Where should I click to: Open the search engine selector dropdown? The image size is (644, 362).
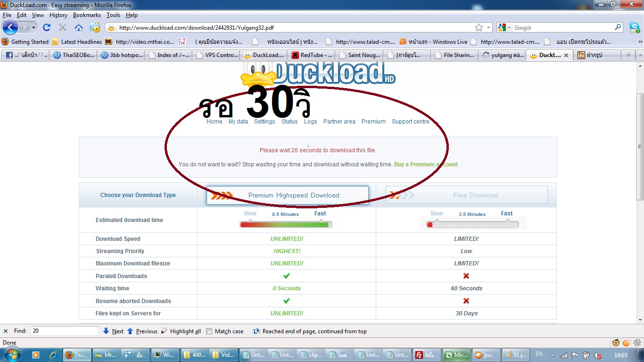(x=509, y=28)
